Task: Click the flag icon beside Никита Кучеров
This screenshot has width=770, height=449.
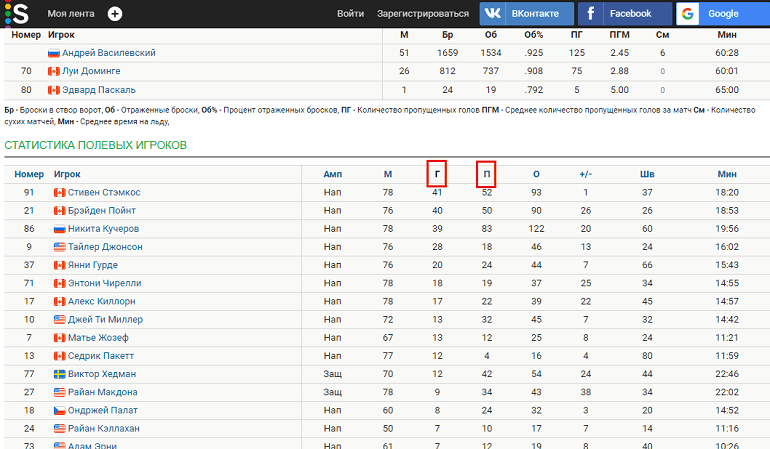Action: coord(60,229)
